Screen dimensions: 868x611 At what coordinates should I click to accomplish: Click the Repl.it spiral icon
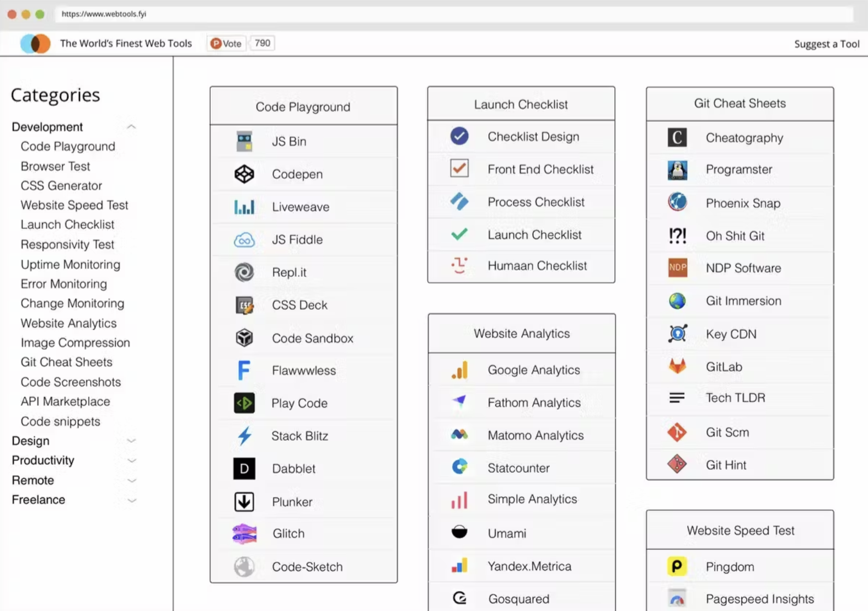coord(244,272)
